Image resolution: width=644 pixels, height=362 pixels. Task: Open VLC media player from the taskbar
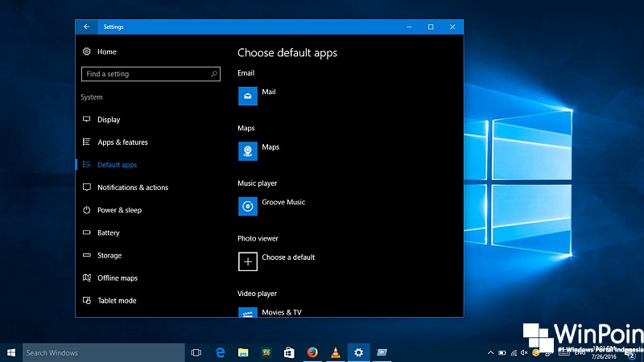pyautogui.click(x=336, y=352)
